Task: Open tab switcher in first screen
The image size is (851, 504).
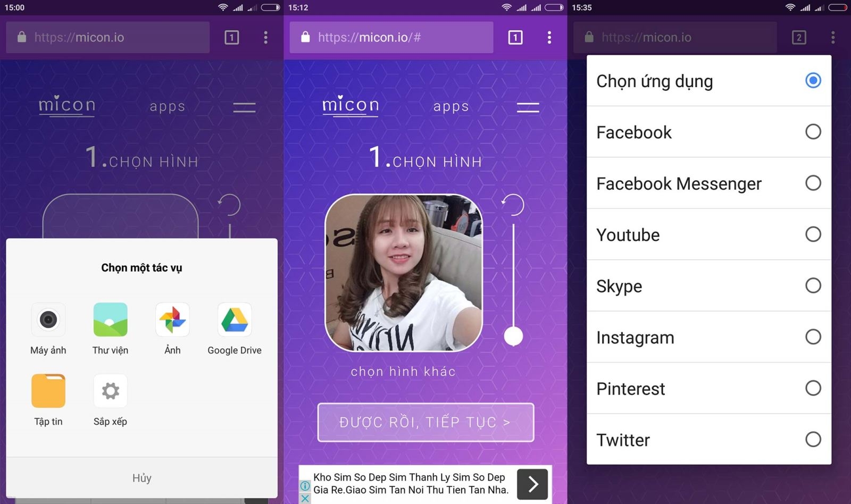Action: tap(232, 37)
